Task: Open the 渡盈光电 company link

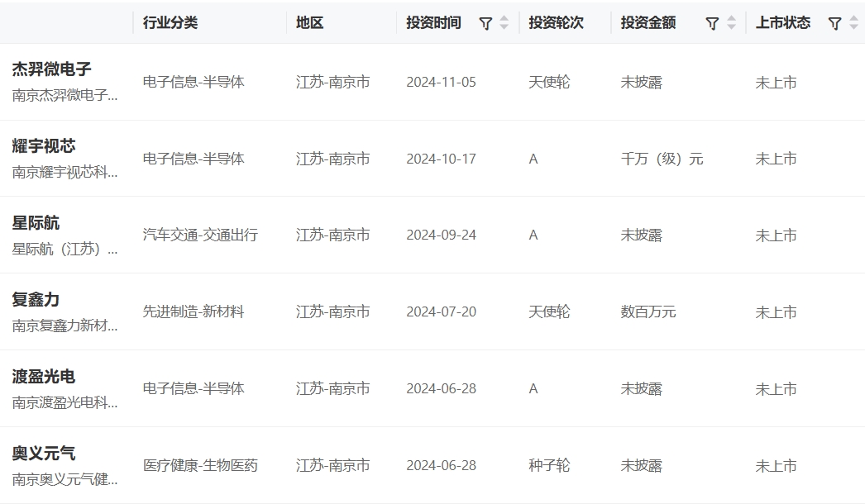Action: point(44,377)
